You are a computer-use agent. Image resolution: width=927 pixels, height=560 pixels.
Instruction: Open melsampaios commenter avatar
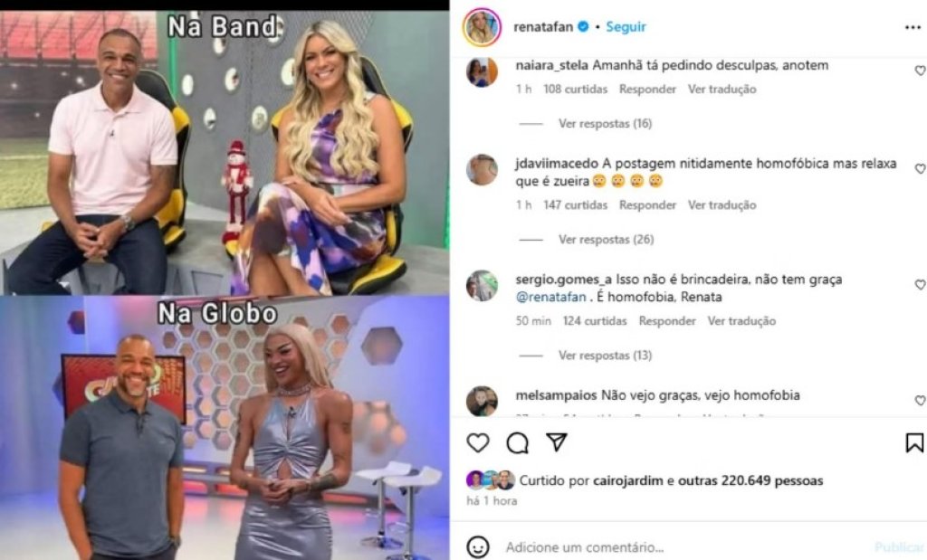coord(482,401)
